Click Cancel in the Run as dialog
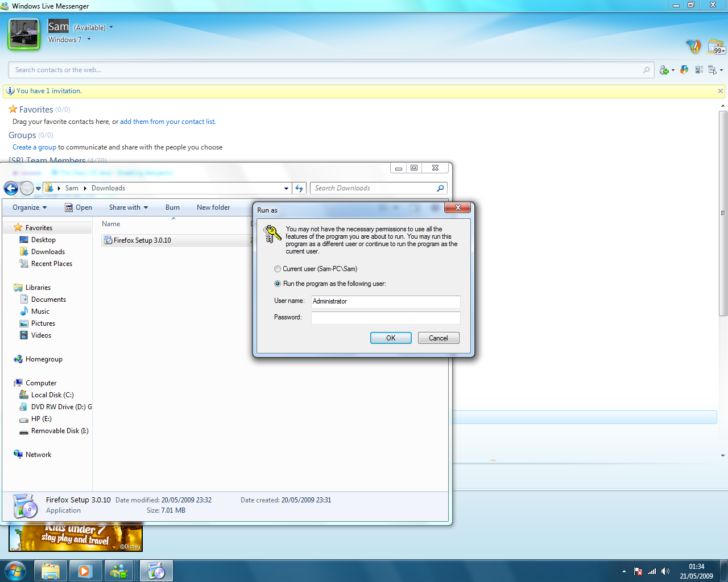 439,338
